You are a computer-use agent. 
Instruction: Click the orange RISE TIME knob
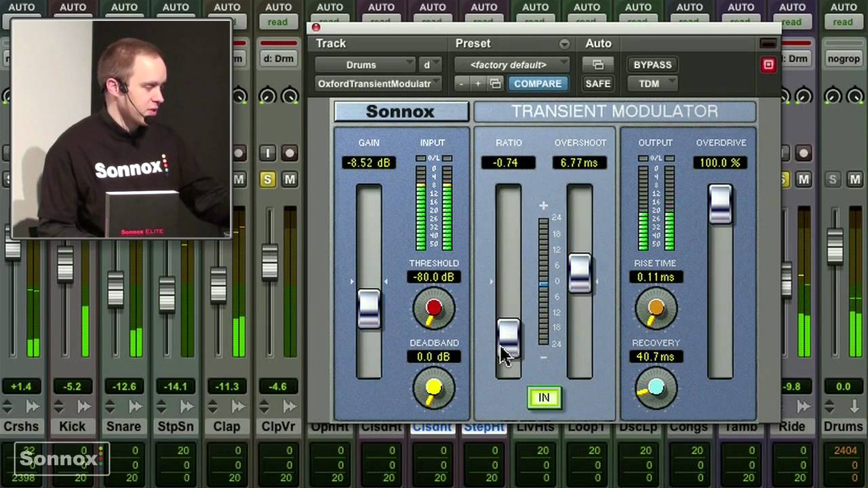point(656,308)
